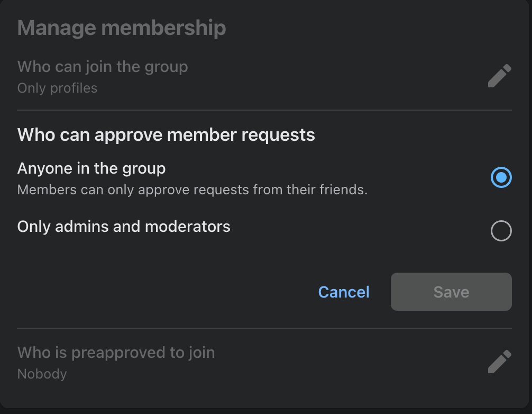
Task: Click the "Who is preapproved to join" row
Action: pyautogui.click(x=116, y=352)
